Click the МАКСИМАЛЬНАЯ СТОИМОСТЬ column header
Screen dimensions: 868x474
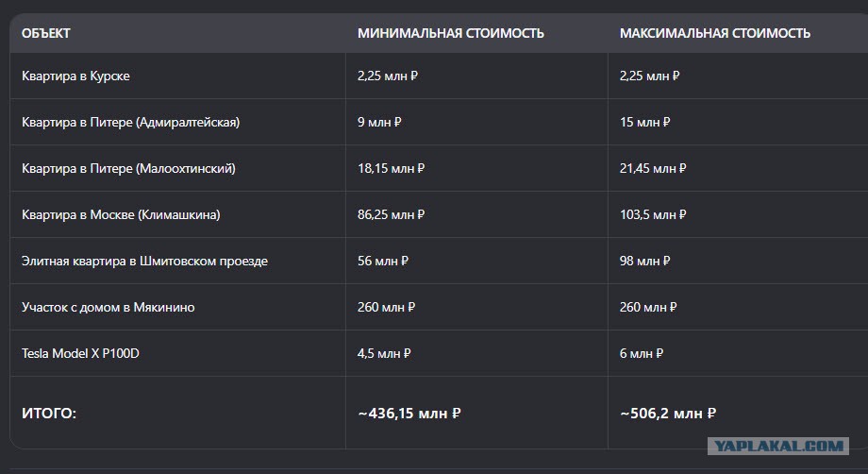pyautogui.click(x=714, y=33)
